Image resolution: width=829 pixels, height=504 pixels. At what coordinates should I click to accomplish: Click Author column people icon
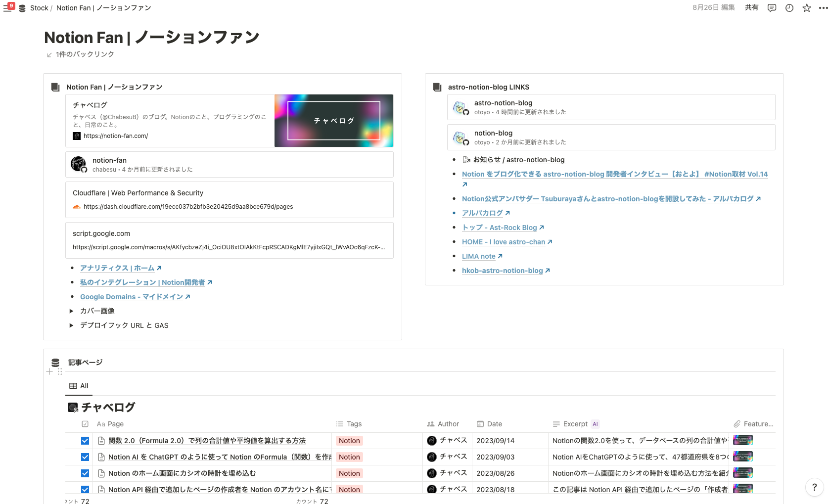(x=431, y=424)
